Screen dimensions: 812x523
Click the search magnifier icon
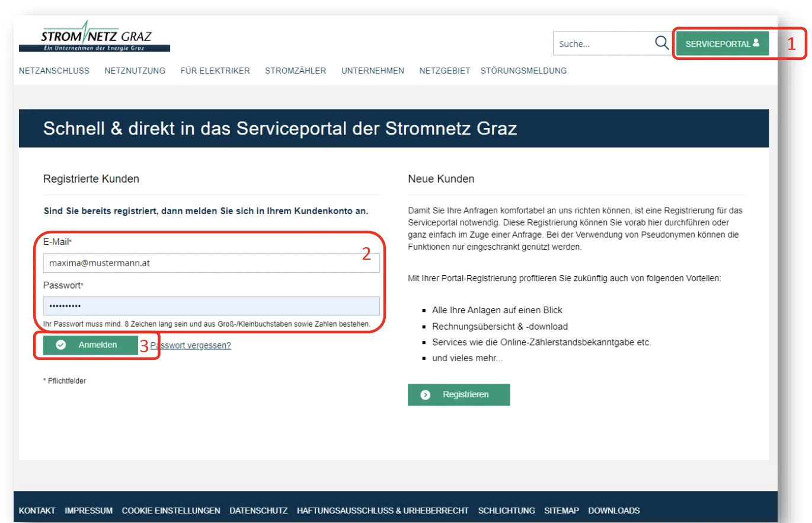pos(661,43)
